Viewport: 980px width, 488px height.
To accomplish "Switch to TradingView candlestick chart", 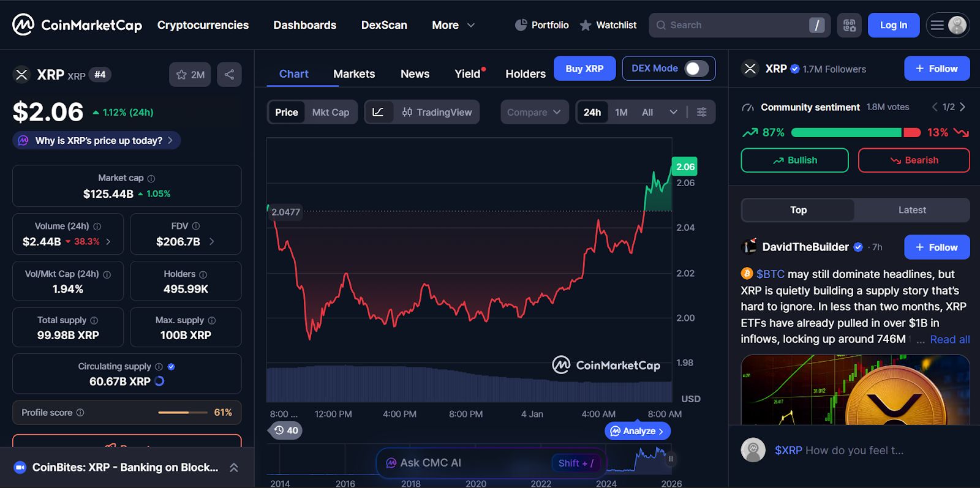I will [437, 112].
